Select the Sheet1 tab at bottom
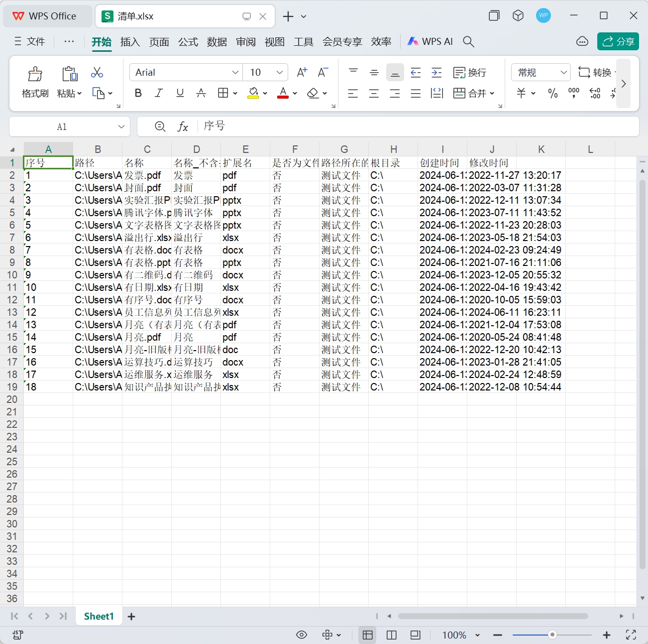The image size is (648, 644). click(98, 616)
